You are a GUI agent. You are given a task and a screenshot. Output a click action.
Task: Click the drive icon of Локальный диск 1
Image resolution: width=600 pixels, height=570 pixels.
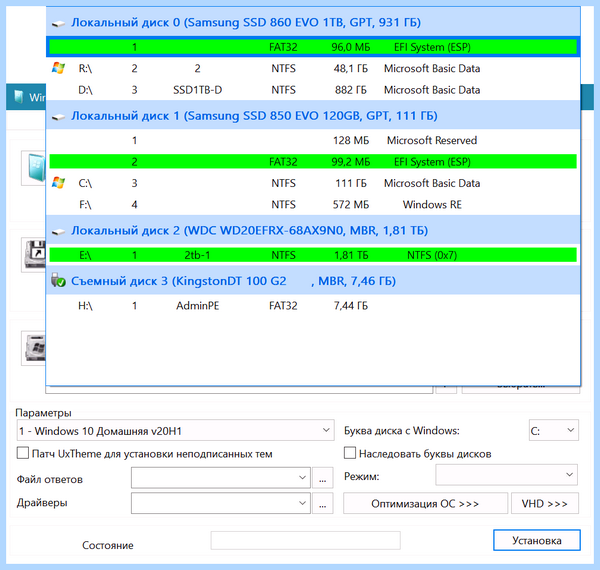tap(58, 117)
